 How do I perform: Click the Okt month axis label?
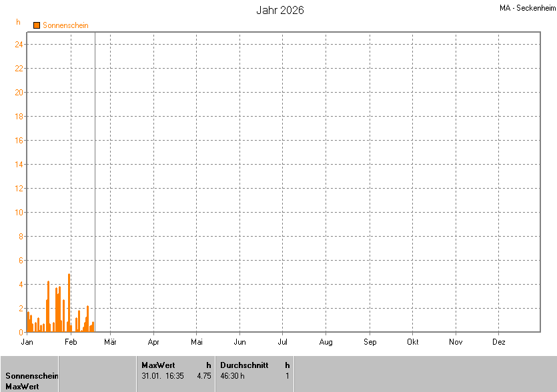[412, 342]
